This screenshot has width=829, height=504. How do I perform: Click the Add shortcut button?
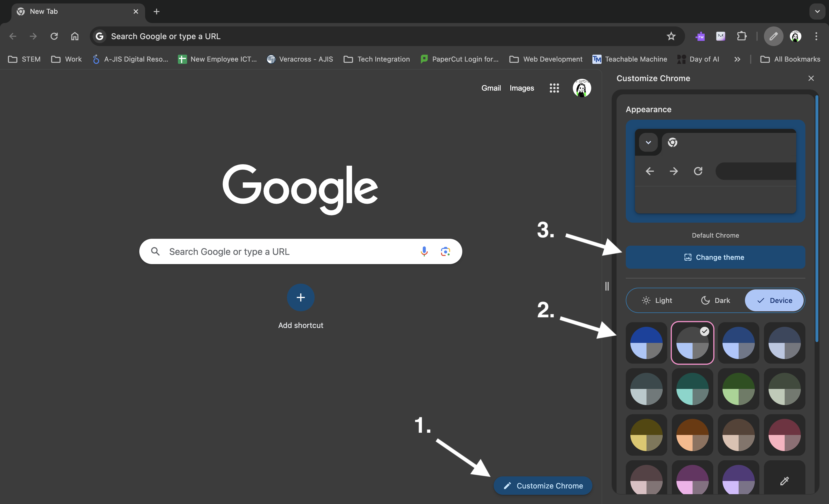tap(300, 297)
